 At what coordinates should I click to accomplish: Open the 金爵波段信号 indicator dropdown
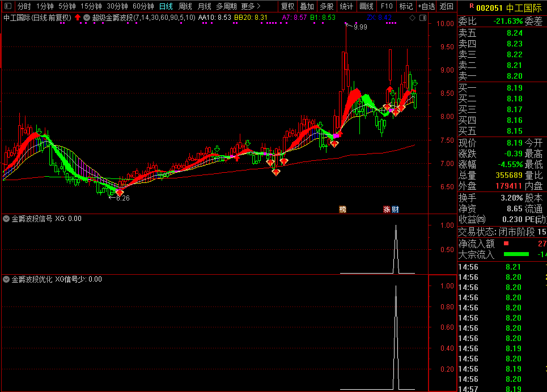[7, 218]
